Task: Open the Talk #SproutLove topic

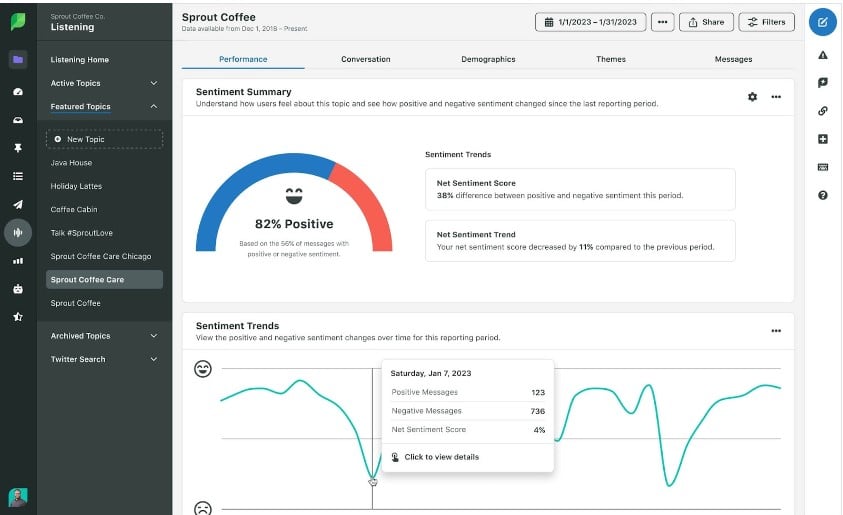Action: point(81,233)
